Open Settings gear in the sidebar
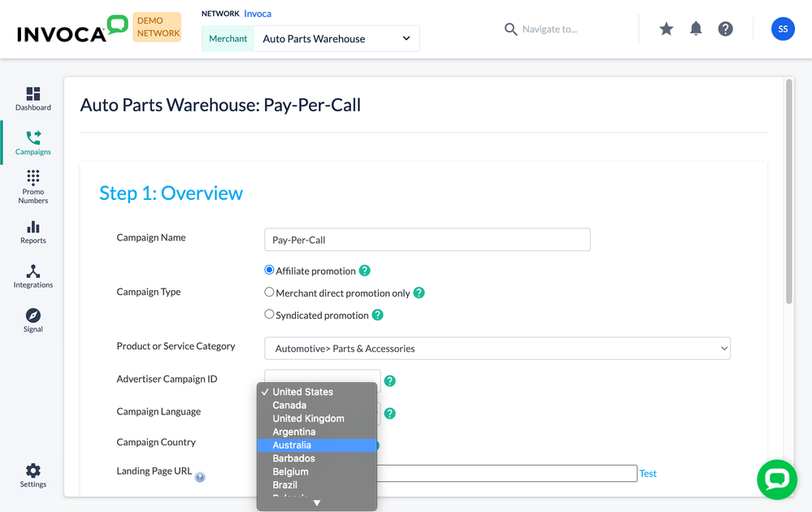 click(x=33, y=475)
